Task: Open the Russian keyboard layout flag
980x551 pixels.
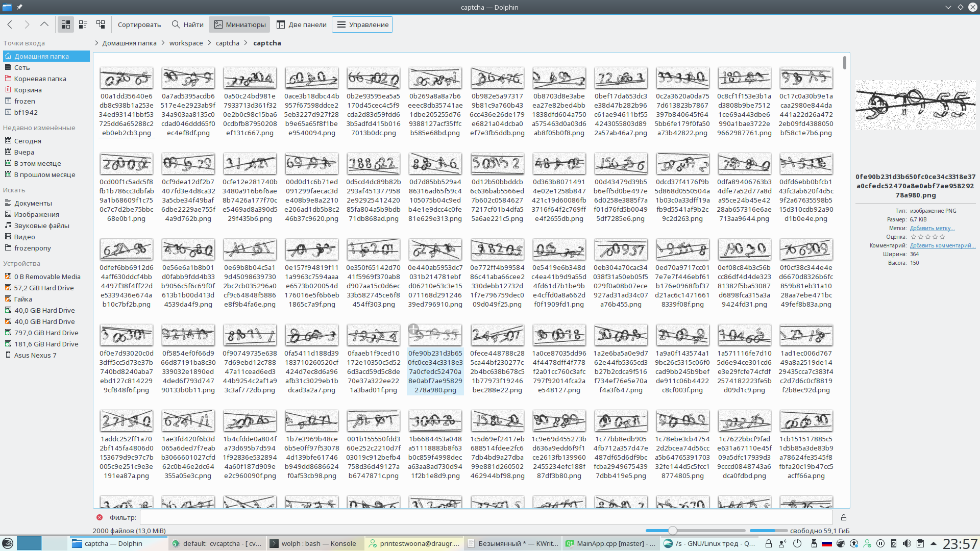Action: (x=826, y=543)
